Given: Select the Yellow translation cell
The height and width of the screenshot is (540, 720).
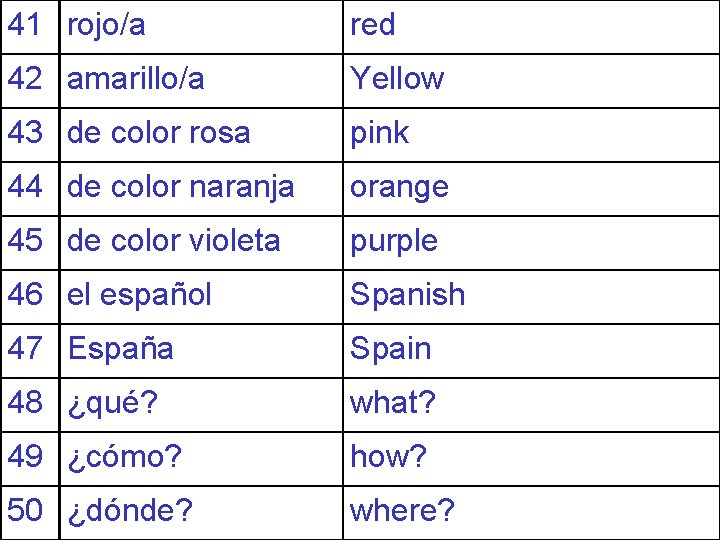Looking at the screenshot, I should click(531, 81).
